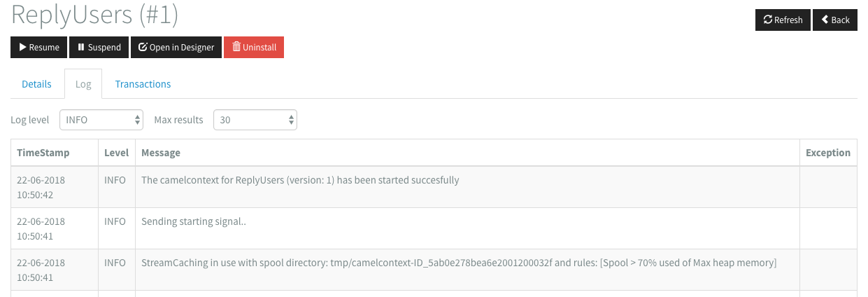Click the edit icon on Open in Designer
Viewport: 868px width, 297px height.
pos(143,48)
